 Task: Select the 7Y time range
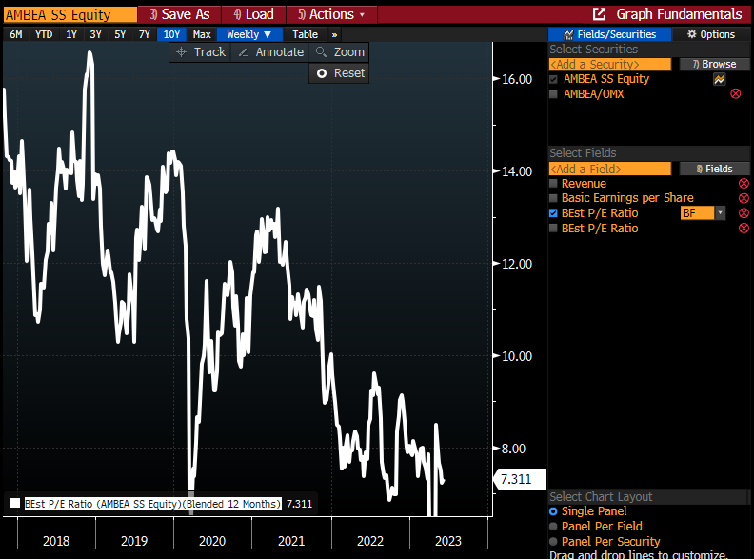145,34
